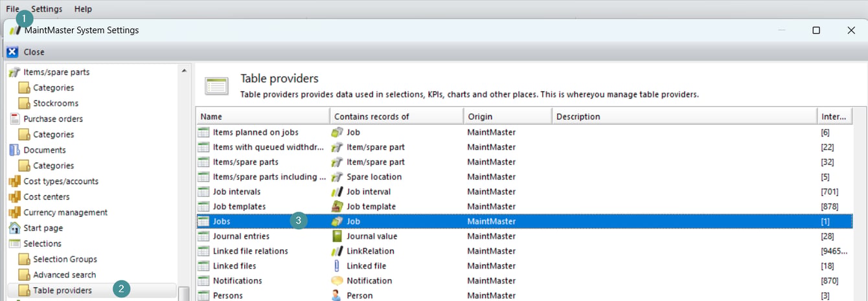Click the Items/spare parts tree icon
The image size is (868, 301).
[x=14, y=72]
